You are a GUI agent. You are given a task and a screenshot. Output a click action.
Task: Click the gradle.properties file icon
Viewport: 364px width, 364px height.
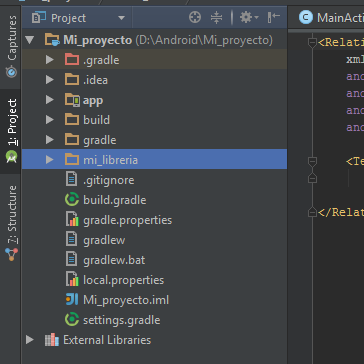72,220
